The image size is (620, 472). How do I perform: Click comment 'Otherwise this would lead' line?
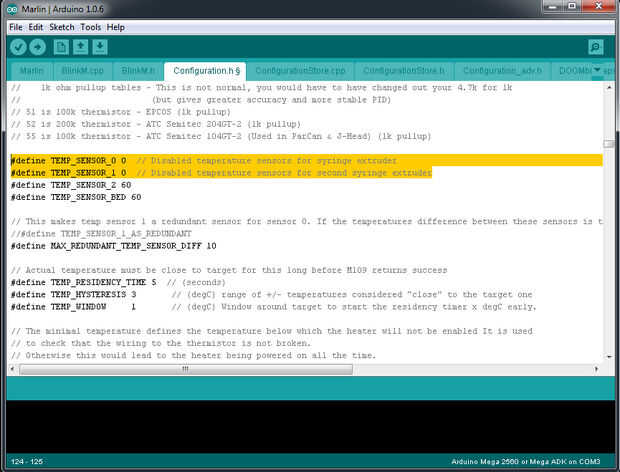(193, 355)
